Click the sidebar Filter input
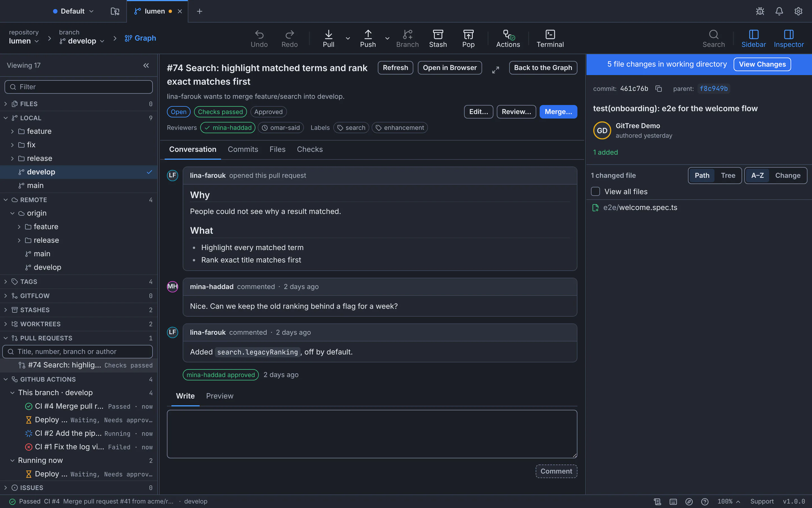 pyautogui.click(x=78, y=87)
